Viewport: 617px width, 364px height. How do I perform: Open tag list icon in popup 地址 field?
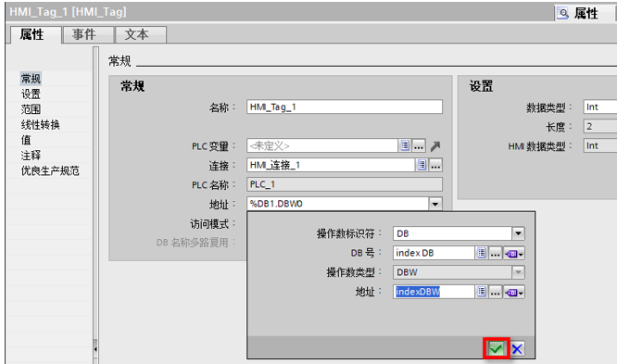pyautogui.click(x=481, y=292)
